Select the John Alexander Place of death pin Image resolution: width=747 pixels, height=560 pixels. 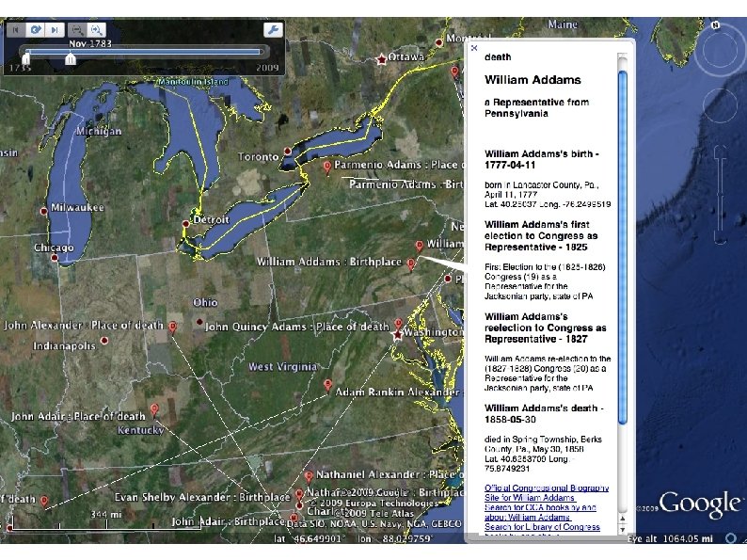[x=172, y=327]
